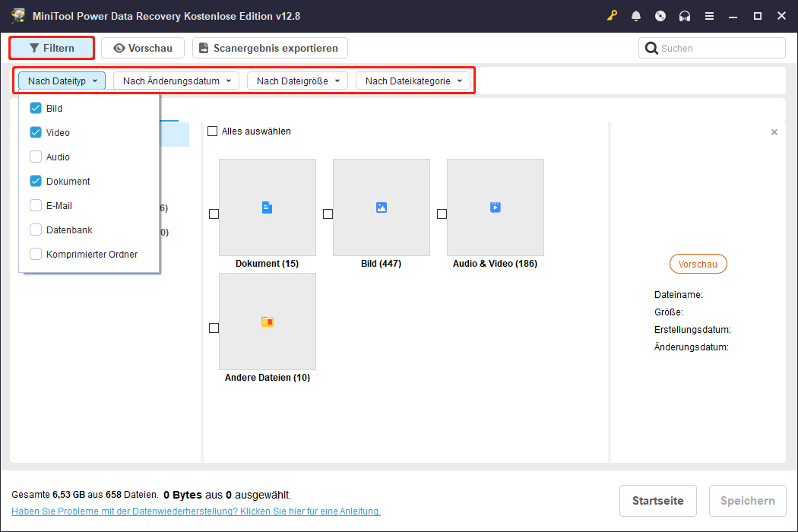Click the window title MiniTool Power Data Recovery

[166, 16]
